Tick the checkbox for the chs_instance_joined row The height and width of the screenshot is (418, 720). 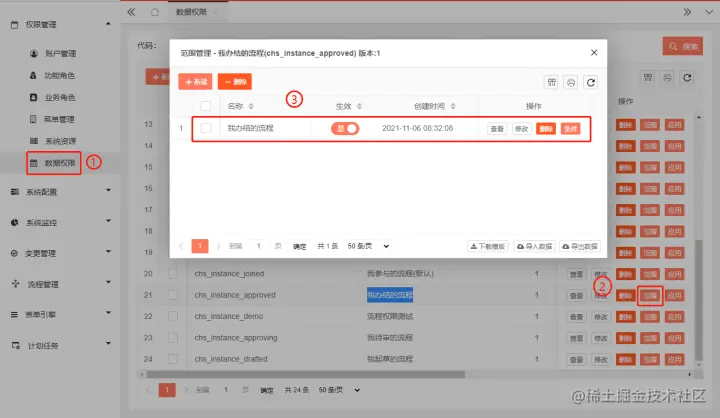pyautogui.click(x=173, y=274)
